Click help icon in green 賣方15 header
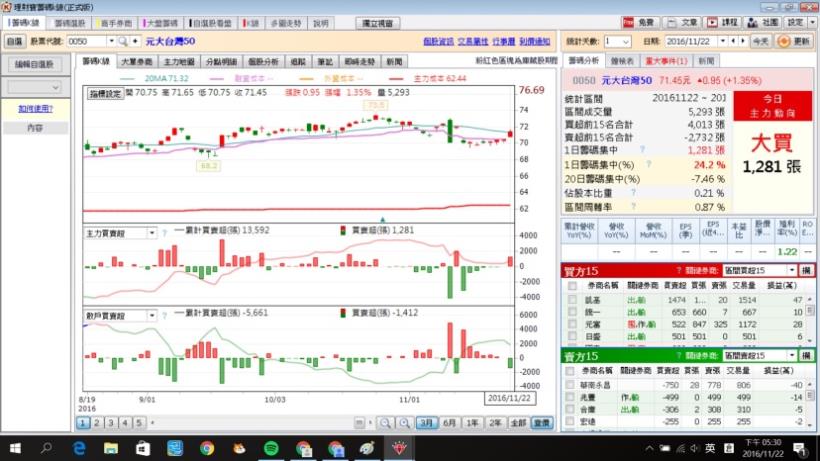The image size is (820, 461). coord(679,355)
